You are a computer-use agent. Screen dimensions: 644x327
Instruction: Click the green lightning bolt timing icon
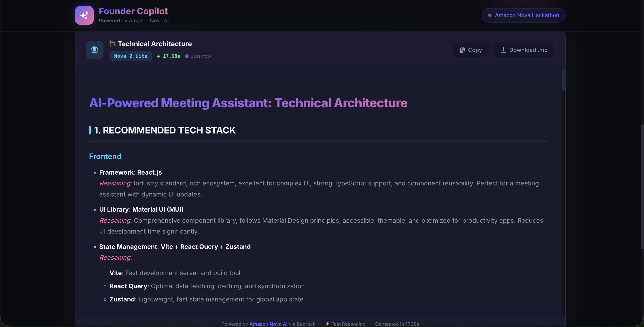pos(159,56)
